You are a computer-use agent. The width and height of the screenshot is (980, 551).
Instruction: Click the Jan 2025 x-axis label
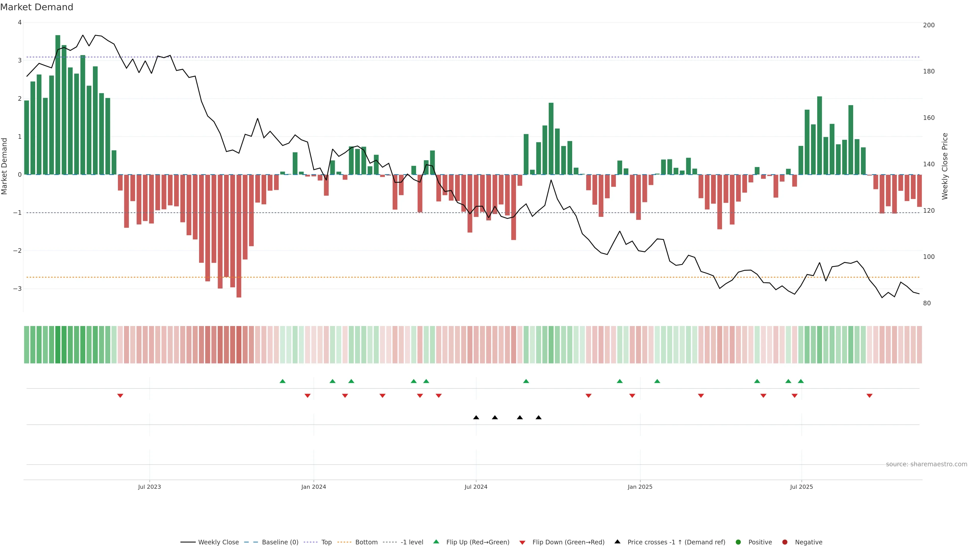click(x=640, y=487)
